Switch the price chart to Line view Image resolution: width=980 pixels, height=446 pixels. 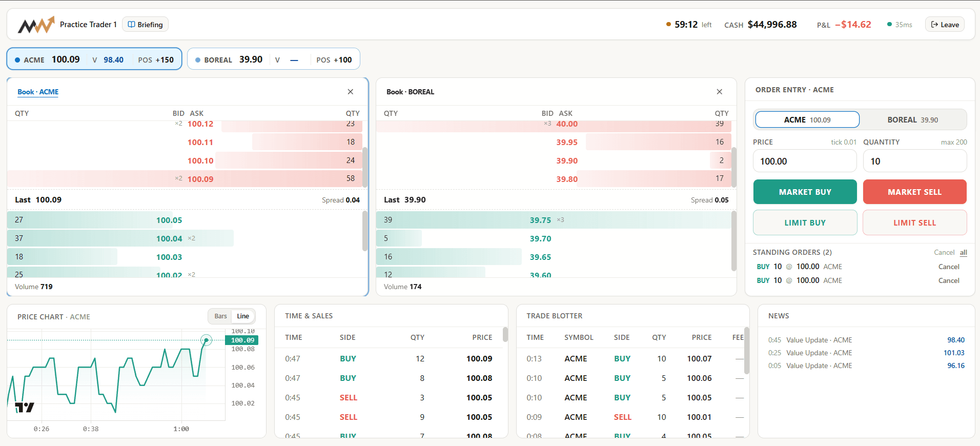click(x=243, y=316)
